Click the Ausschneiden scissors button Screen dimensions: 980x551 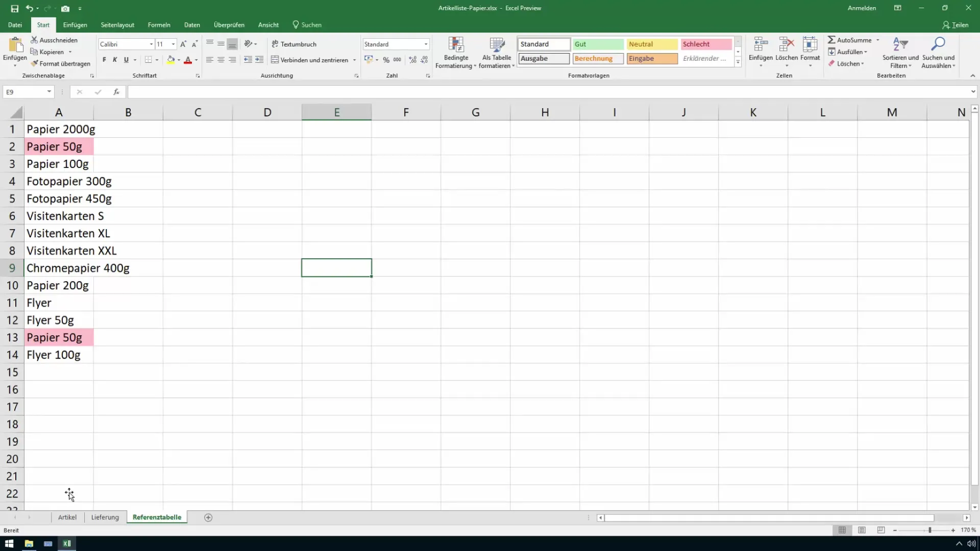[54, 40]
